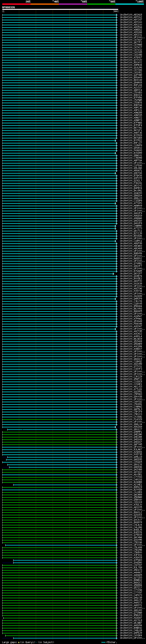Open hit UniRef100_A9SUU6
Image resolution: width=146 pixels, height=644 pixels.
[x=131, y=32]
